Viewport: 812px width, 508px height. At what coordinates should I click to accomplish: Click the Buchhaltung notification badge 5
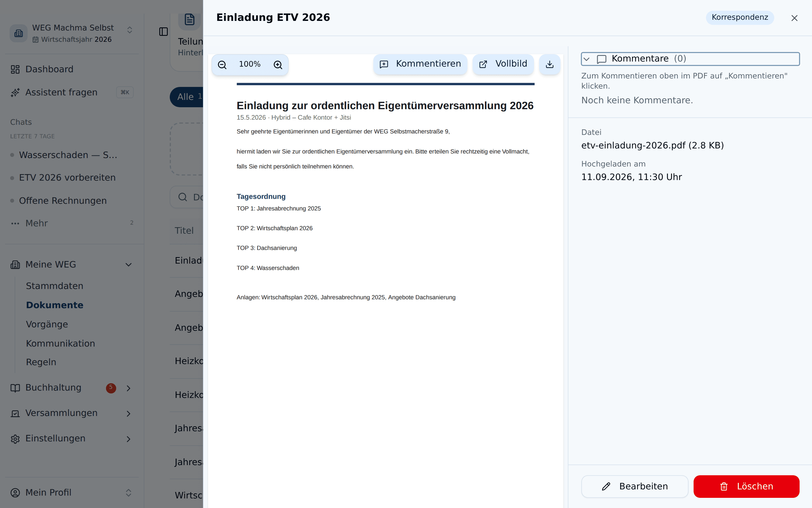(111, 388)
